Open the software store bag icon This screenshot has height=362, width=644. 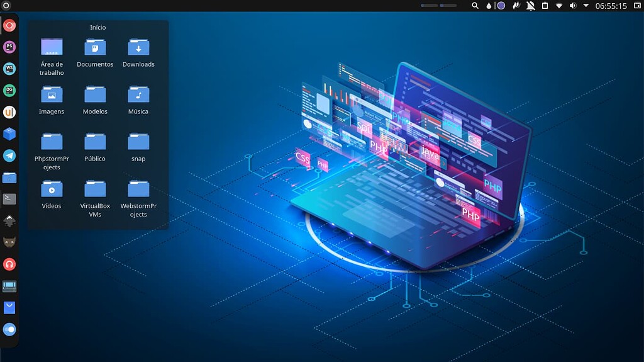click(9, 308)
